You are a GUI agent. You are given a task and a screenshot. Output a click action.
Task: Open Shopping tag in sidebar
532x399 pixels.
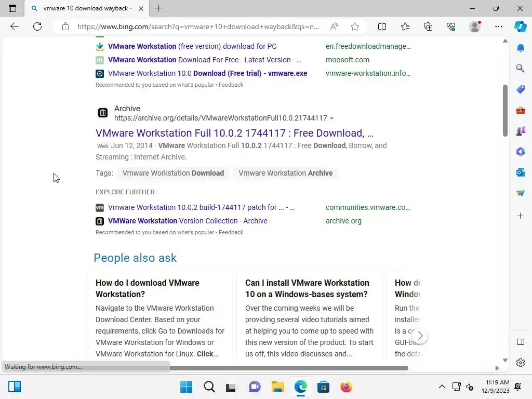click(x=521, y=89)
